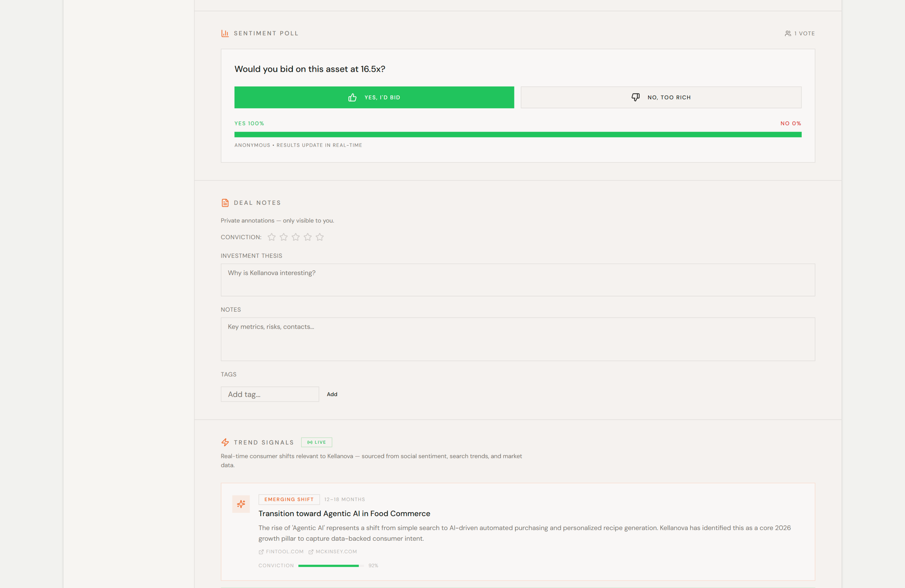Click the Deal Notes document icon
The height and width of the screenshot is (588, 905).
pos(225,203)
